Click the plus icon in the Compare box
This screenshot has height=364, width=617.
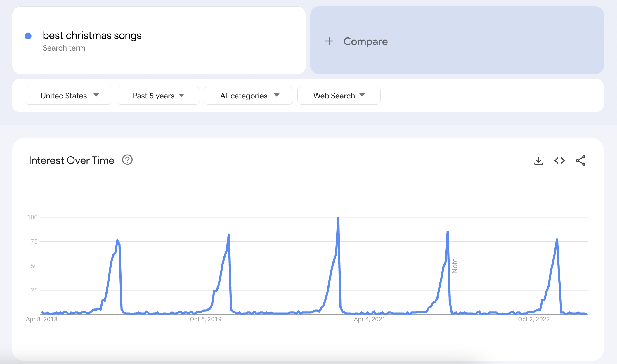[x=330, y=41]
